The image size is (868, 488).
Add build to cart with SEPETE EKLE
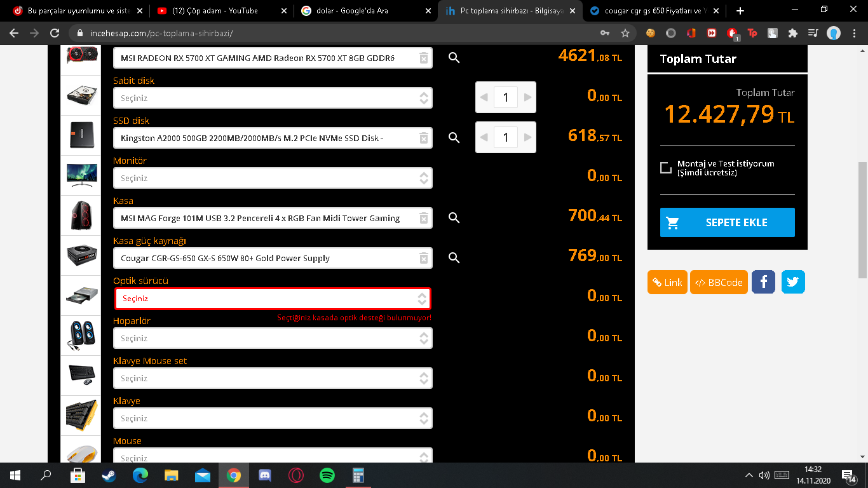click(x=728, y=222)
